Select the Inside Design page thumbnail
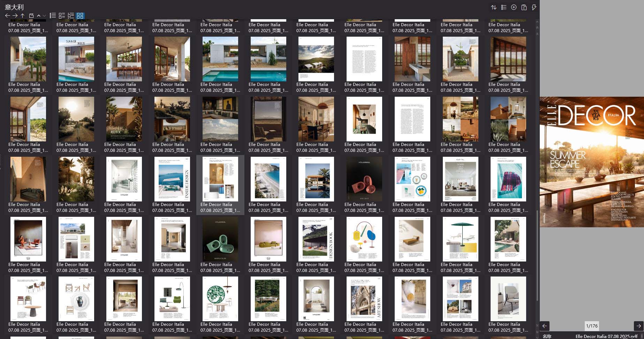 pyautogui.click(x=172, y=179)
